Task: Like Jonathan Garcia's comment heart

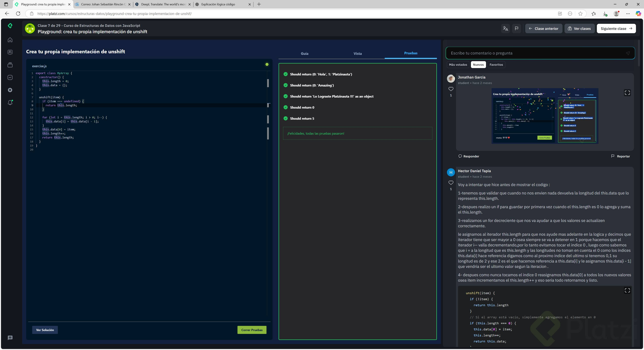Action: [x=451, y=89]
